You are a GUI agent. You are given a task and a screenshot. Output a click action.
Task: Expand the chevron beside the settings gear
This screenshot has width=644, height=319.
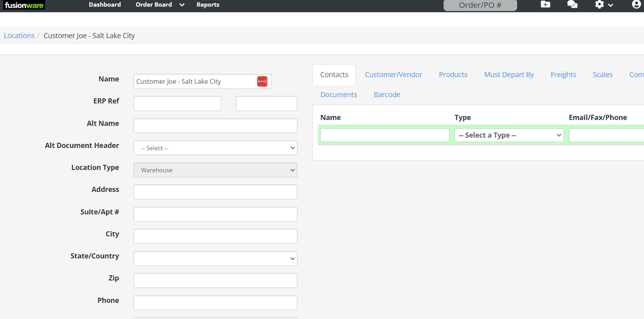(611, 5)
